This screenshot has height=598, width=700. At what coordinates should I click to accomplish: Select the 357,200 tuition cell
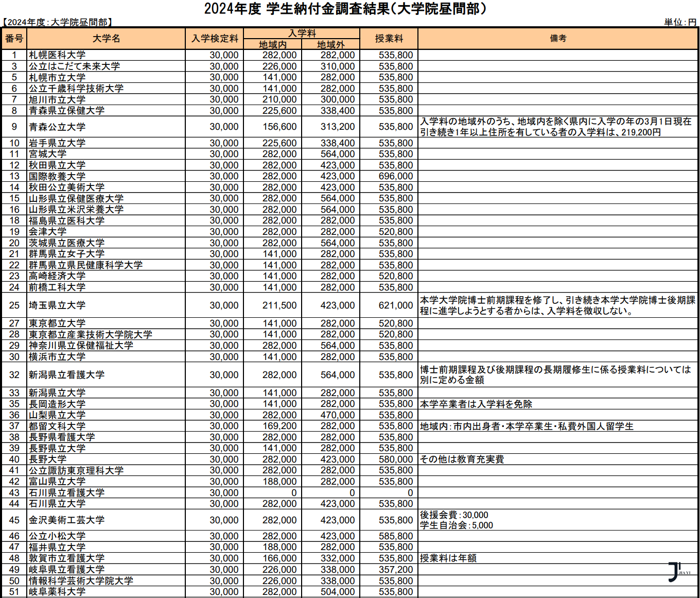tap(395, 570)
